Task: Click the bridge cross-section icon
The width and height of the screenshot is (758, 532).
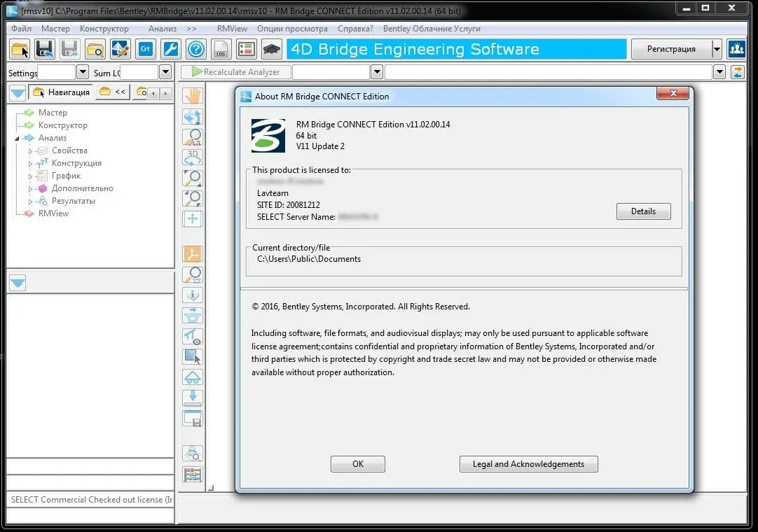Action: pos(193,316)
